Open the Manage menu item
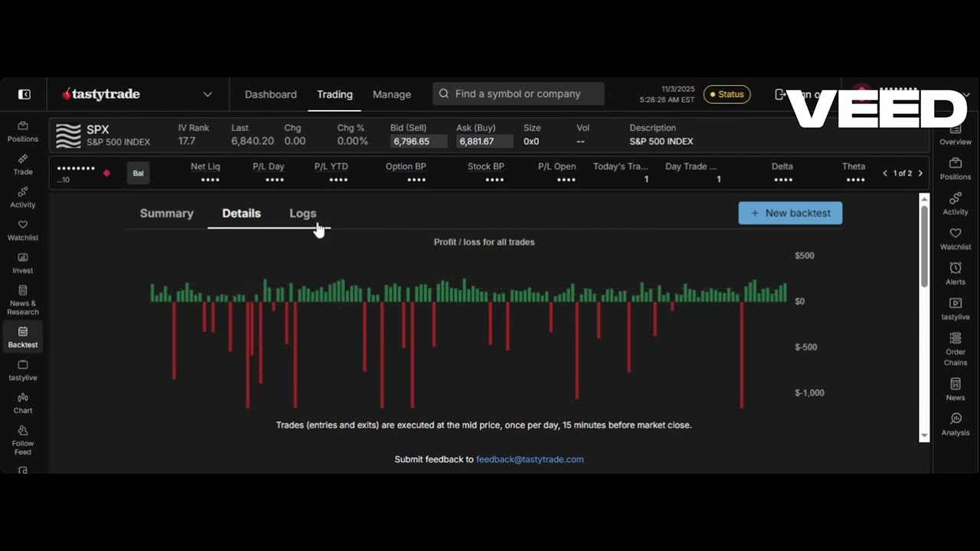Viewport: 980px width, 551px height. pos(392,94)
